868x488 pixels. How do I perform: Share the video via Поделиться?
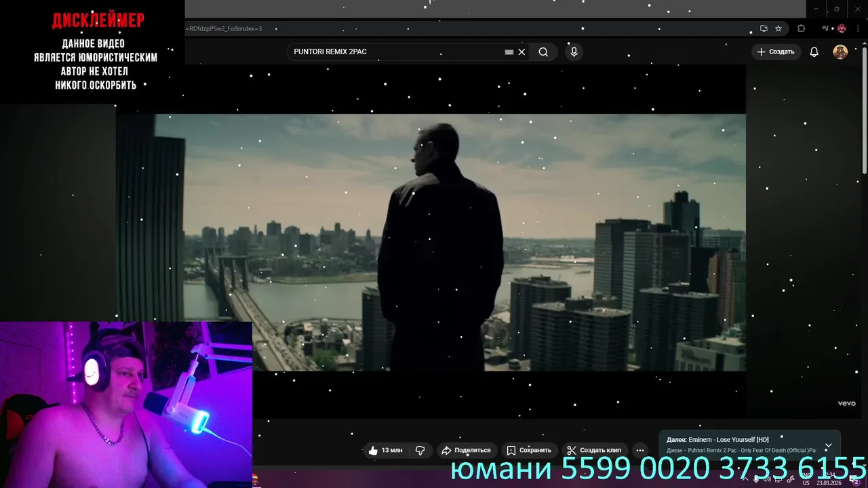coord(466,450)
